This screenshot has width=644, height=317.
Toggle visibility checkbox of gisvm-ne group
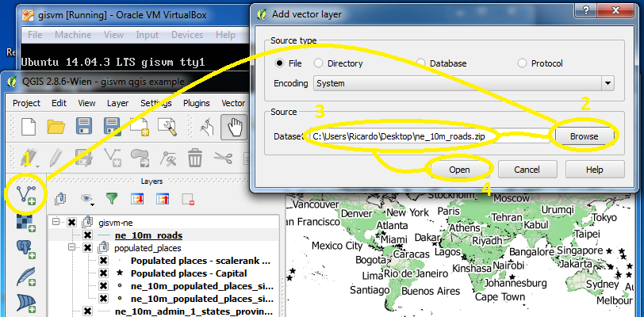click(x=72, y=222)
